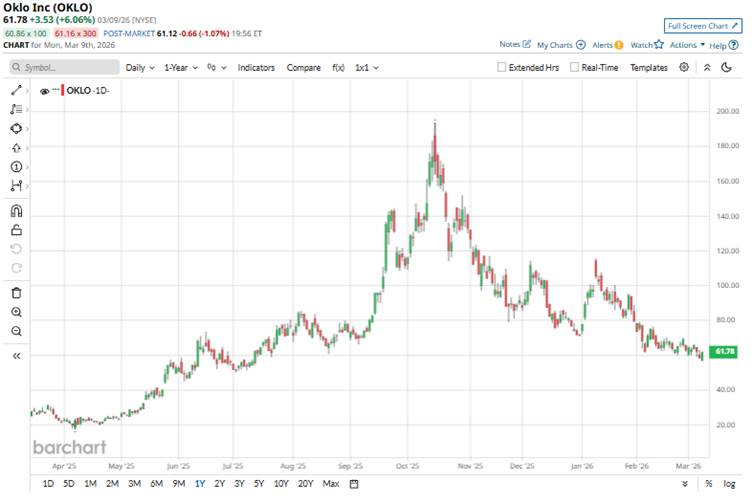The width and height of the screenshot is (753, 503).
Task: Choose the crosshair shapes tool
Action: pyautogui.click(x=16, y=129)
